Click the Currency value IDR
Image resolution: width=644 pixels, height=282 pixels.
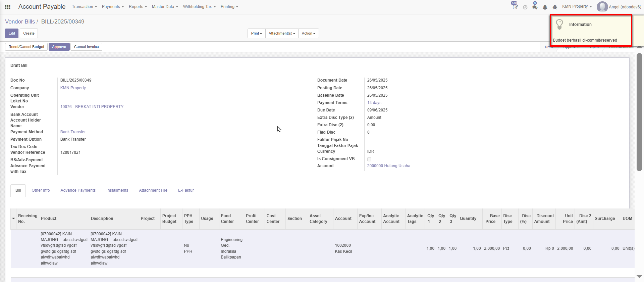[371, 151]
